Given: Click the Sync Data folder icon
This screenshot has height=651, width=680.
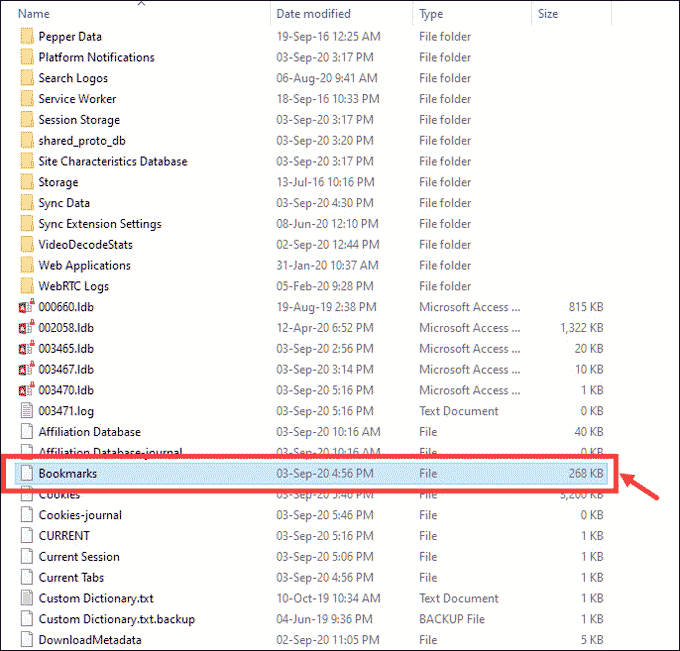Looking at the screenshot, I should 27,203.
